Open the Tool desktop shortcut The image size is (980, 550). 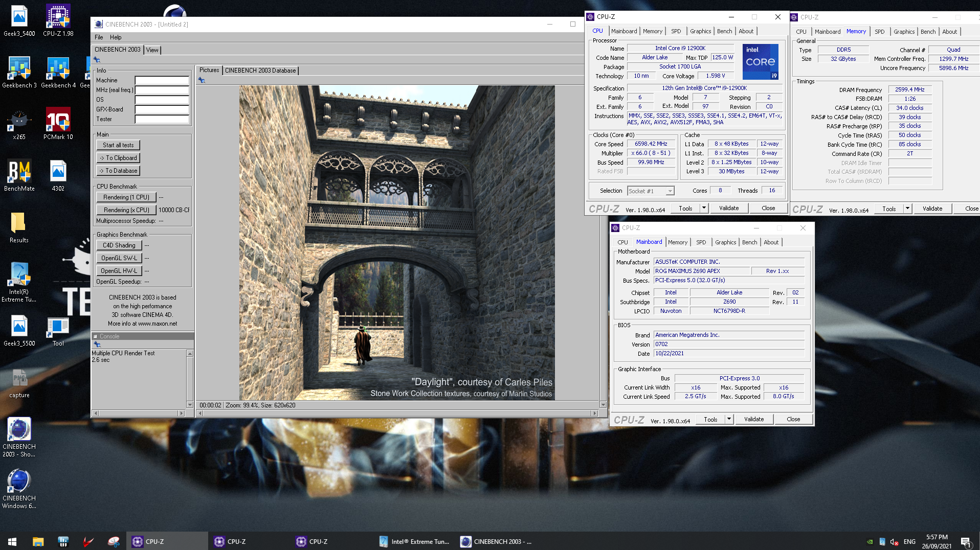pyautogui.click(x=58, y=330)
